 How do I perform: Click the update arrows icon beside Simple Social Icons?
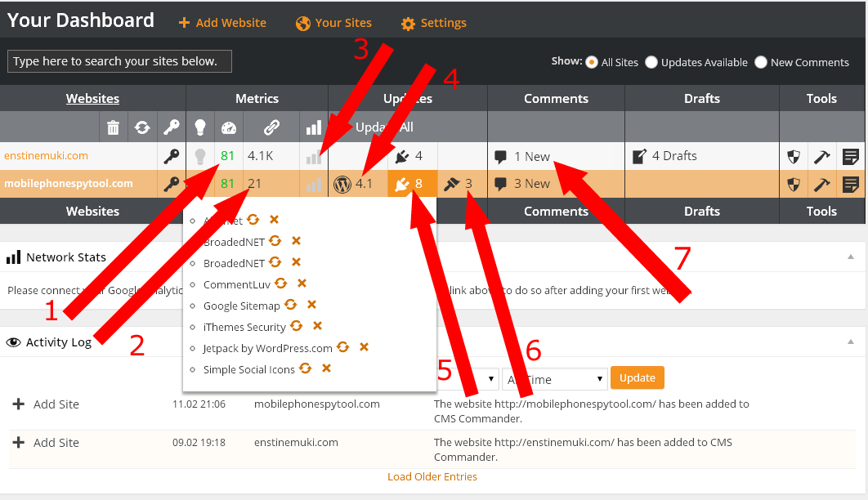coord(306,368)
